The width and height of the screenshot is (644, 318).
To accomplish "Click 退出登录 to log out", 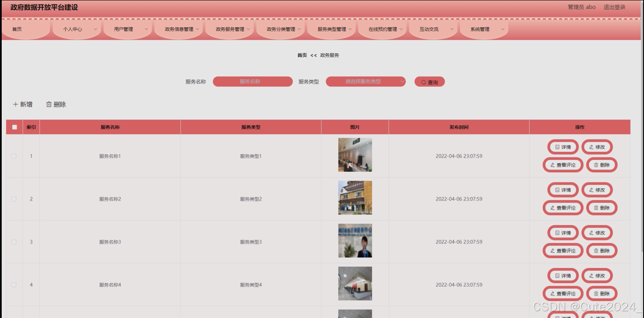I will click(x=614, y=7).
